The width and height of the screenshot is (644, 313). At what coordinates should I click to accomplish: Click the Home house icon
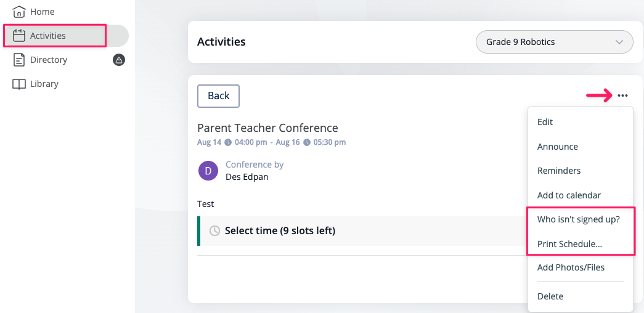19,12
